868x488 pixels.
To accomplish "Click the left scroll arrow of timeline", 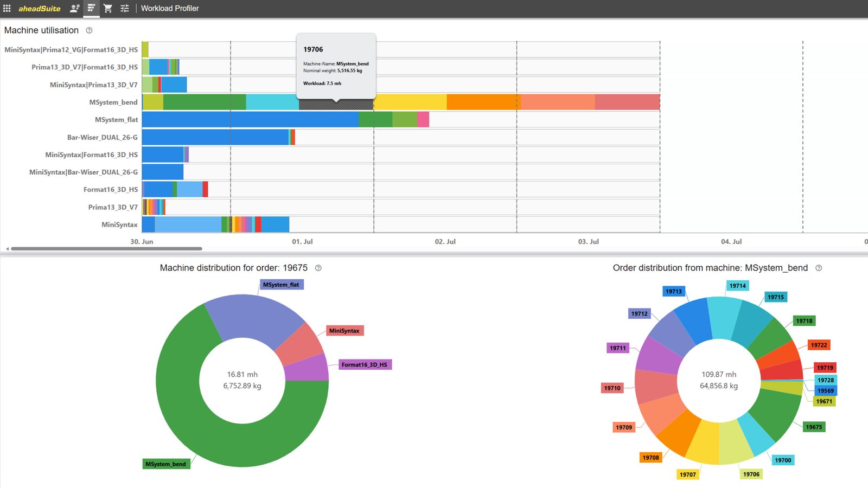I will tap(7, 249).
